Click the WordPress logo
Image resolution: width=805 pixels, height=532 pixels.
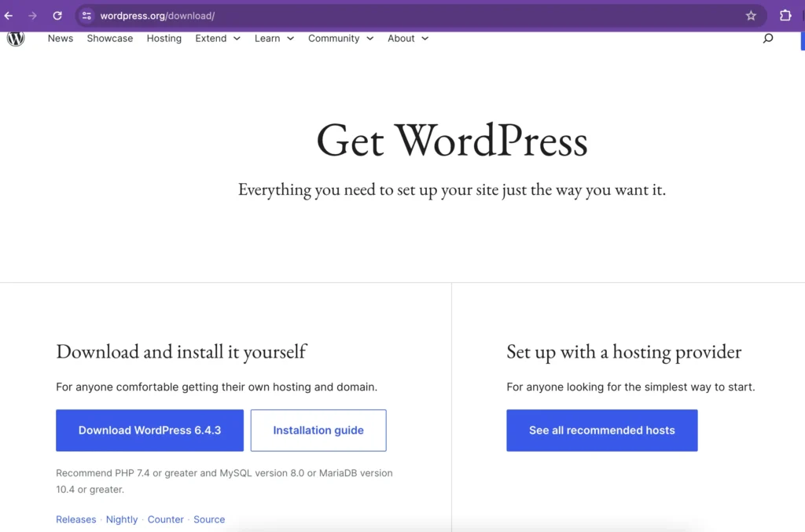coord(16,39)
